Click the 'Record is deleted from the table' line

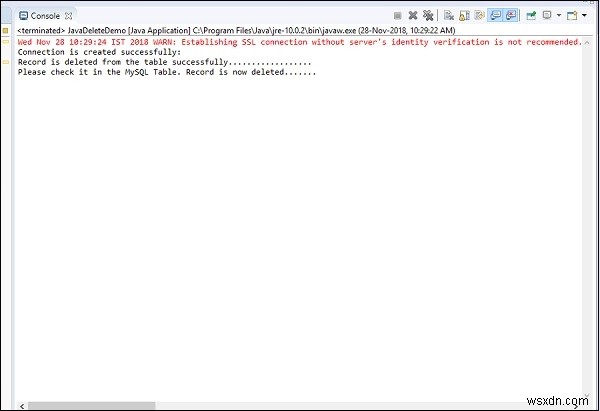[164, 62]
